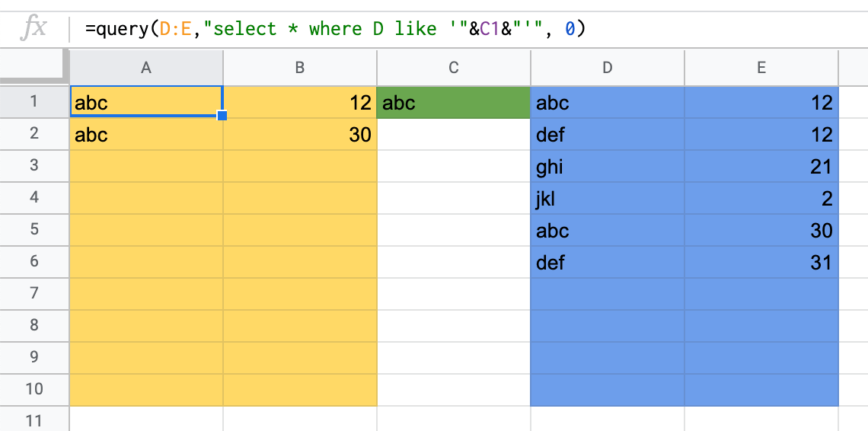Click cell D3 containing ghi
This screenshot has height=431, width=868.
(607, 167)
